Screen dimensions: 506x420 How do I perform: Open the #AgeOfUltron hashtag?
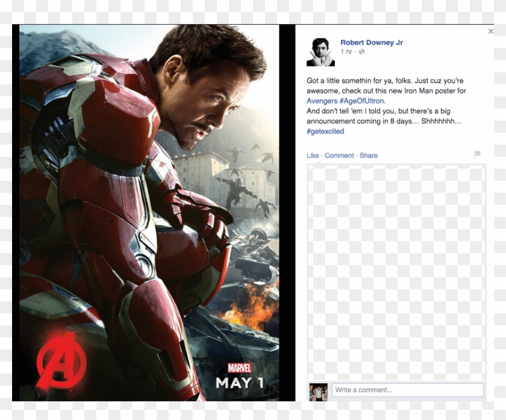pos(361,101)
